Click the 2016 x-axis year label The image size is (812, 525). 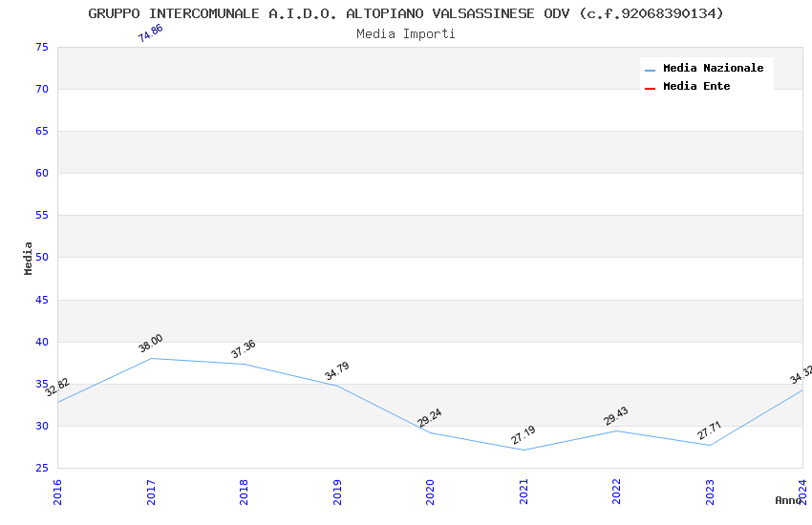pos(57,492)
